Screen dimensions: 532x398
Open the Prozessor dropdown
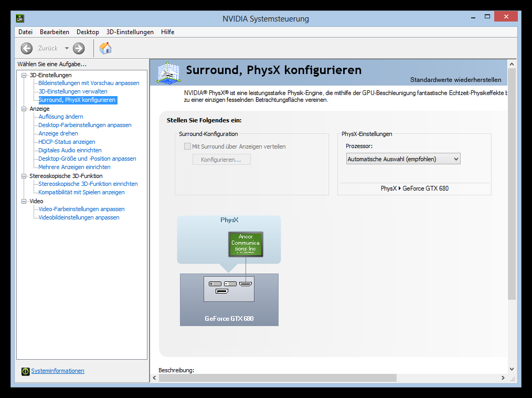[403, 159]
